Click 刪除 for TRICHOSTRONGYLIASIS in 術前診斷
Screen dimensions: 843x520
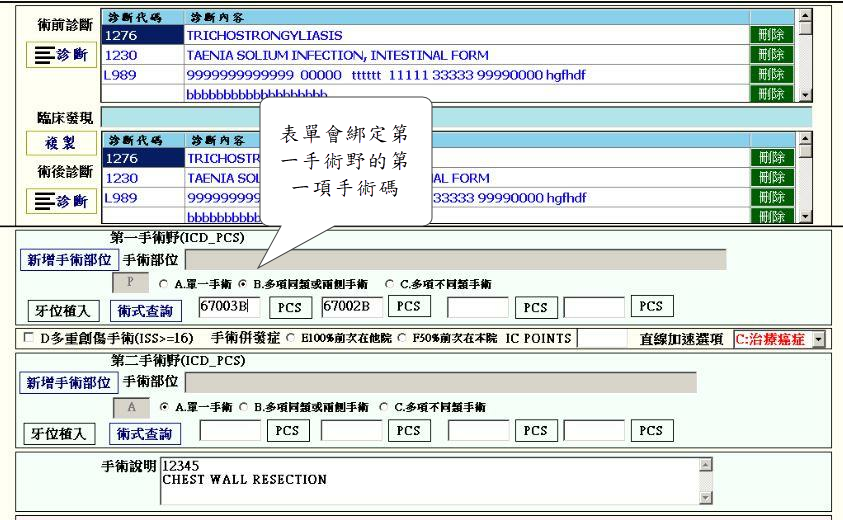769,35
